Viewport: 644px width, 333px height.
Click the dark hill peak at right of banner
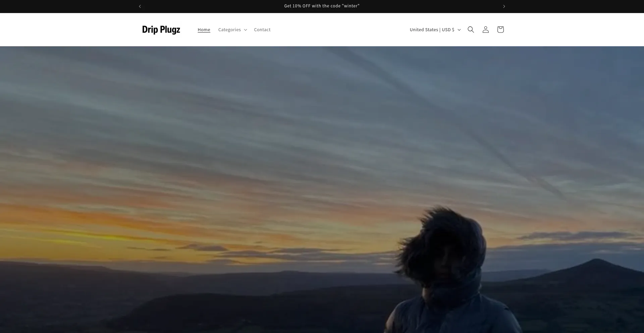tap(596, 266)
